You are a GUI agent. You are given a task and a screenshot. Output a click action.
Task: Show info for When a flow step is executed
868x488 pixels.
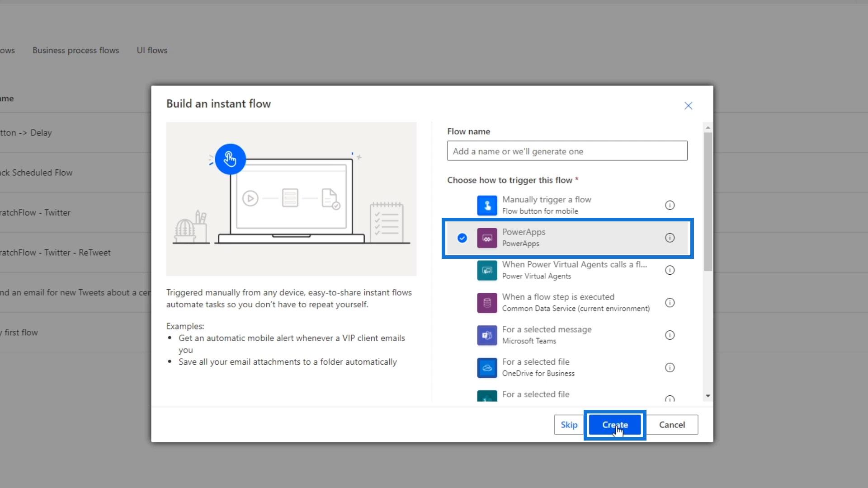[x=670, y=303]
